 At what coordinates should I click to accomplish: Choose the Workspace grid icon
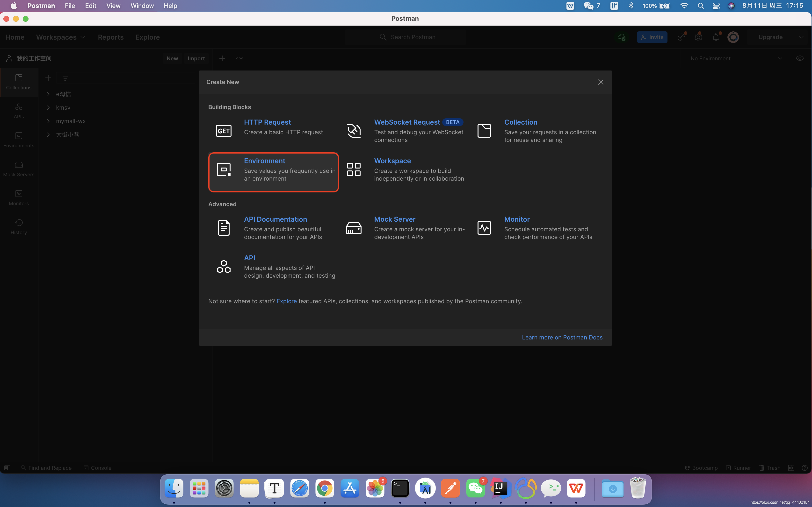tap(354, 169)
